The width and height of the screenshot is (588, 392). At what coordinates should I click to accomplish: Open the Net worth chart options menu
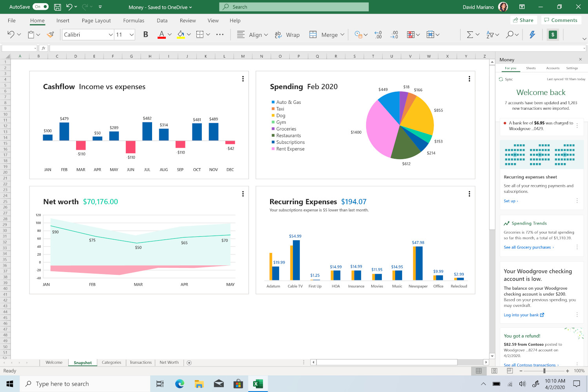tap(243, 194)
